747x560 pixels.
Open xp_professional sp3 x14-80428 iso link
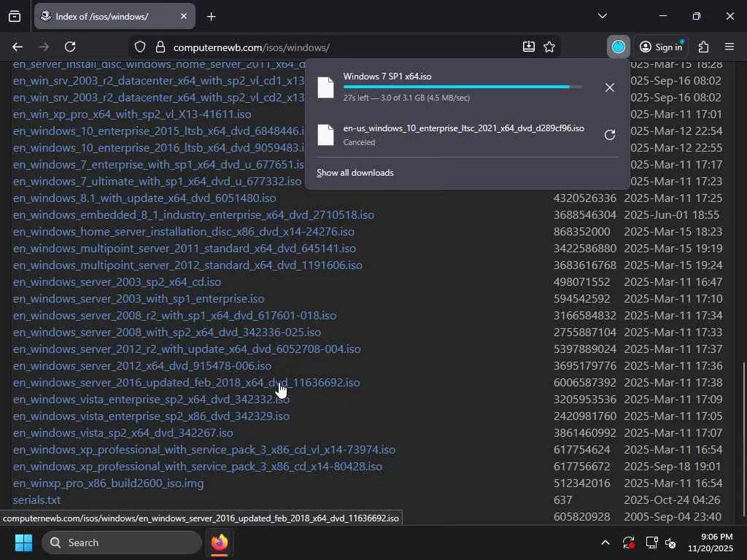[197, 466]
